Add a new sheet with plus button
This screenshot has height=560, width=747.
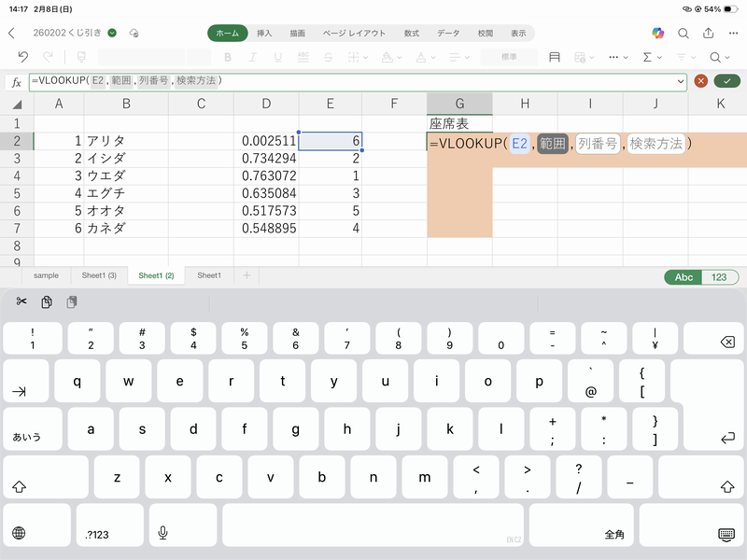pos(247,275)
